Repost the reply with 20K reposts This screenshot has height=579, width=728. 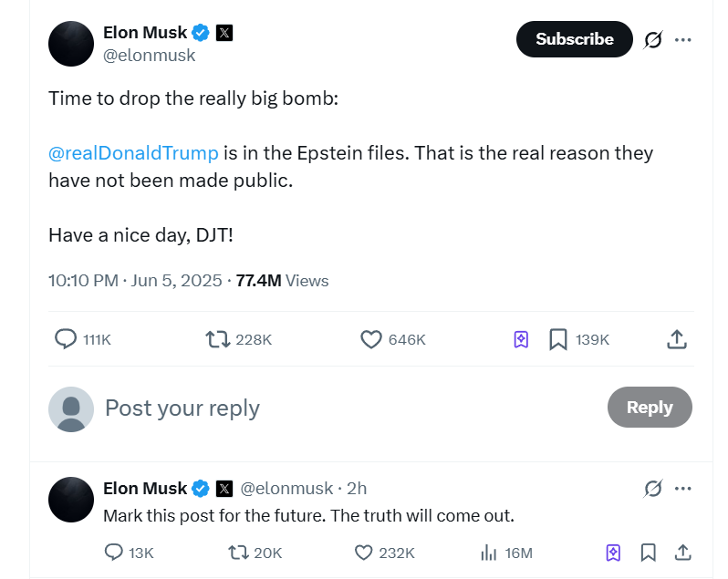pyautogui.click(x=238, y=552)
